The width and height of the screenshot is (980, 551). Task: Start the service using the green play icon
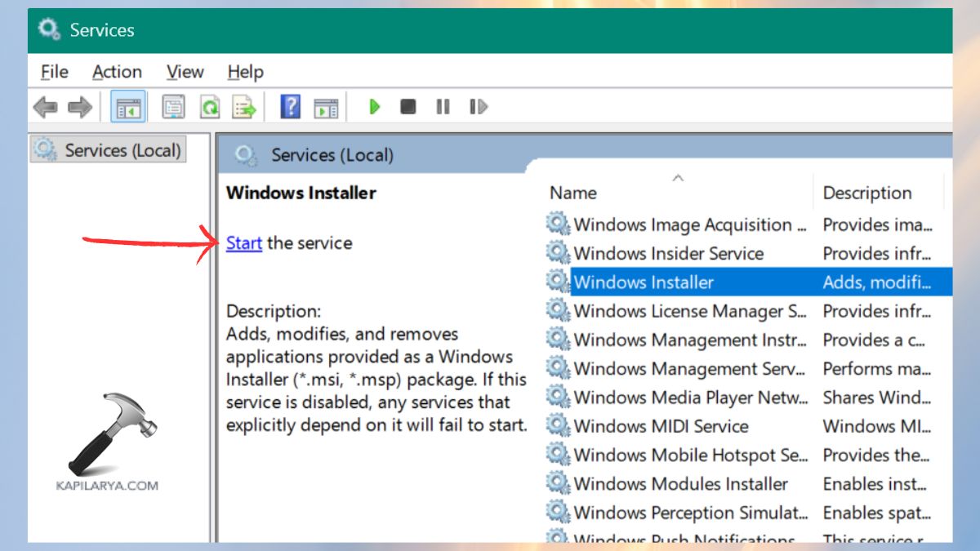click(374, 106)
